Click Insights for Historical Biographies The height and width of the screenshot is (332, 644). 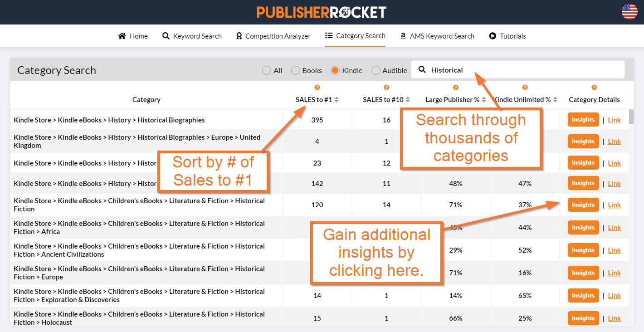pos(583,119)
